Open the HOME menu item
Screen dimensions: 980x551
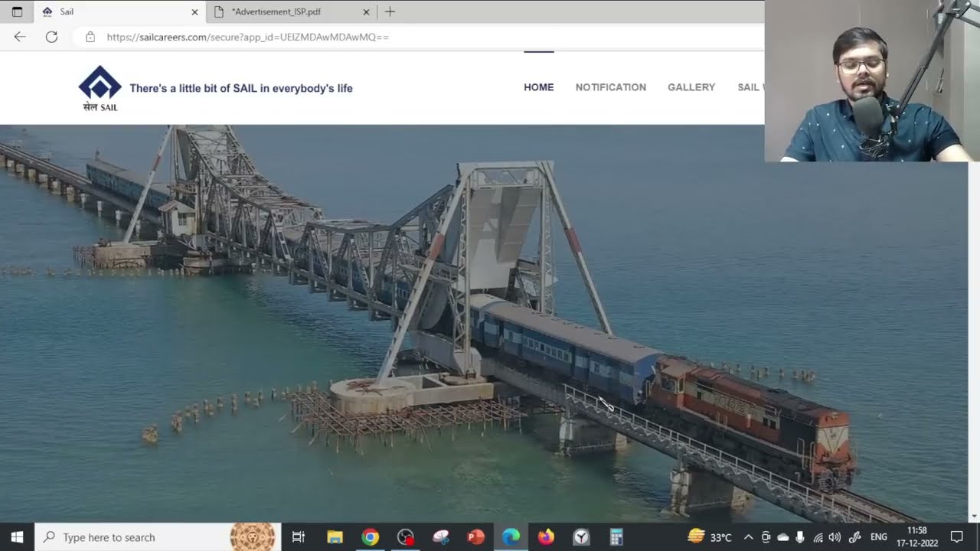[538, 87]
